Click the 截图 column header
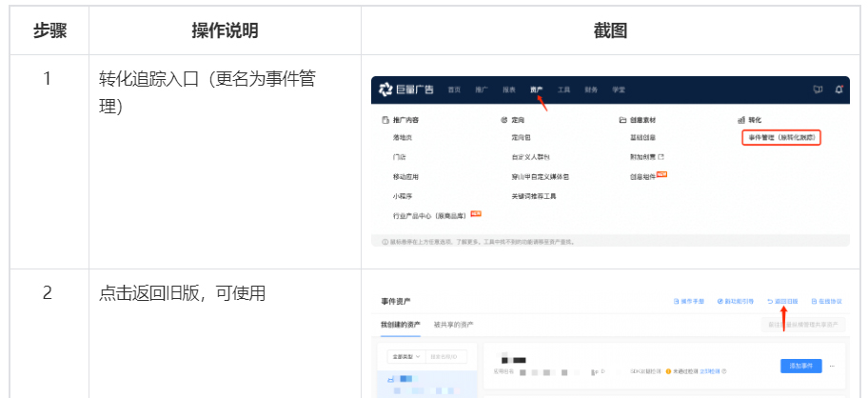The image size is (868, 398). click(x=610, y=30)
